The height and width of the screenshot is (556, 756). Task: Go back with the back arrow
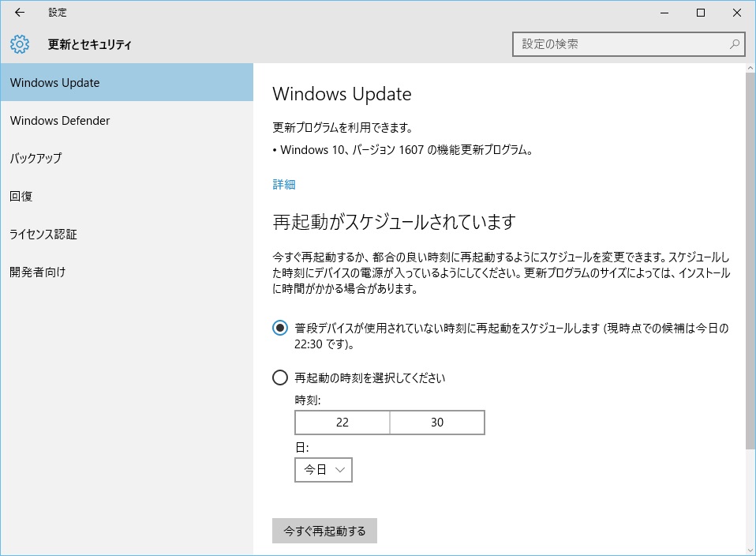[19, 13]
